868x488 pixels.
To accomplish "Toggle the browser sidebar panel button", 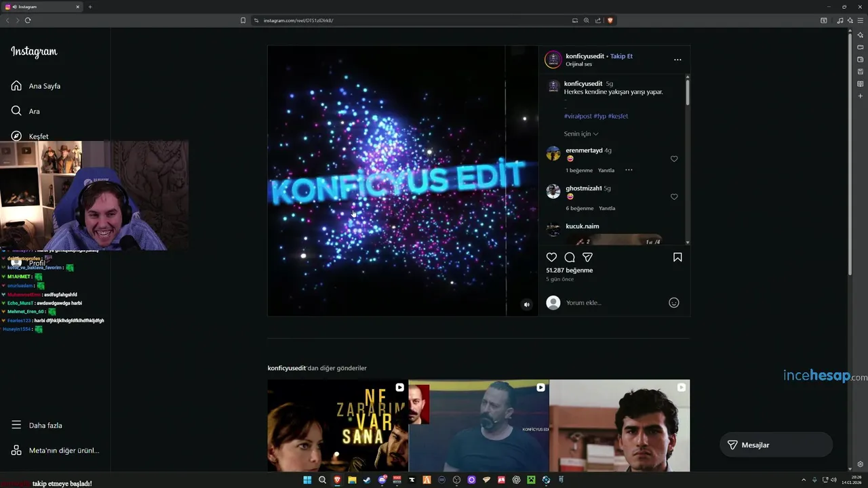I will pyautogui.click(x=823, y=20).
